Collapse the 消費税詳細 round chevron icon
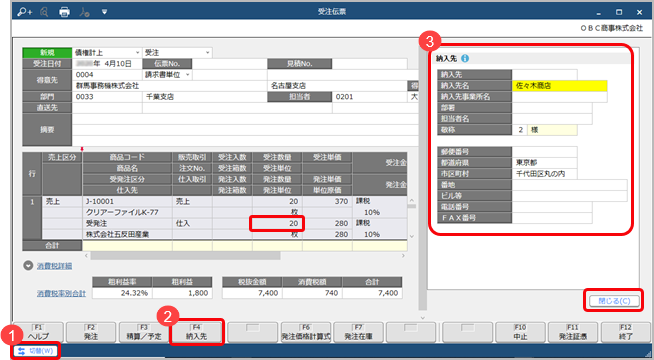 pyautogui.click(x=28, y=265)
